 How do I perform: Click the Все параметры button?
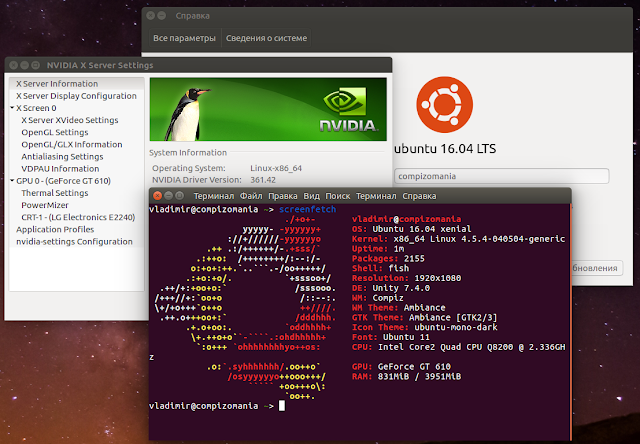(x=184, y=38)
